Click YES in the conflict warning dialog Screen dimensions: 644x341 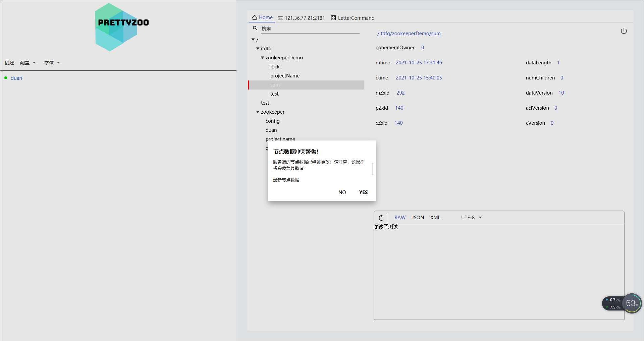363,192
